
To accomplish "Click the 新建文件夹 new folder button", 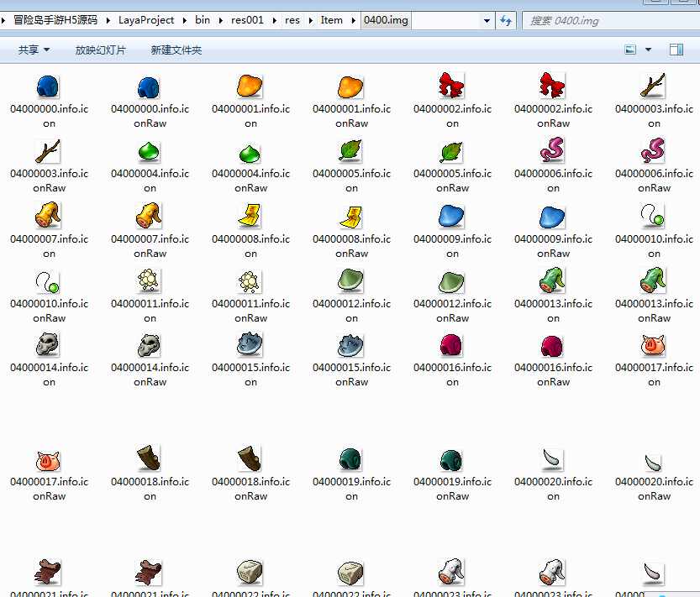I will (176, 50).
